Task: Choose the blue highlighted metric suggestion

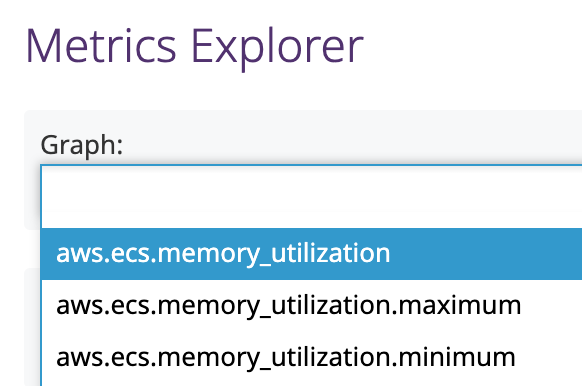Action: pos(312,254)
